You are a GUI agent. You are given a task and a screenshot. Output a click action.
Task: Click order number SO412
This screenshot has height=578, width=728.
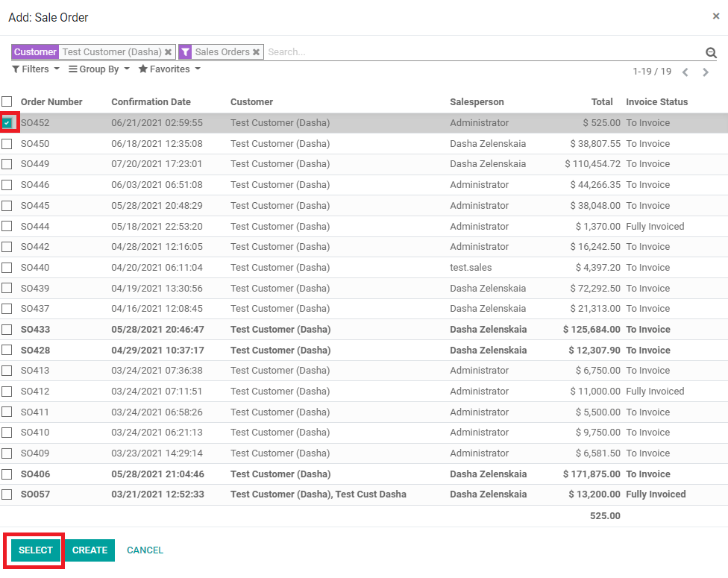pyautogui.click(x=35, y=392)
